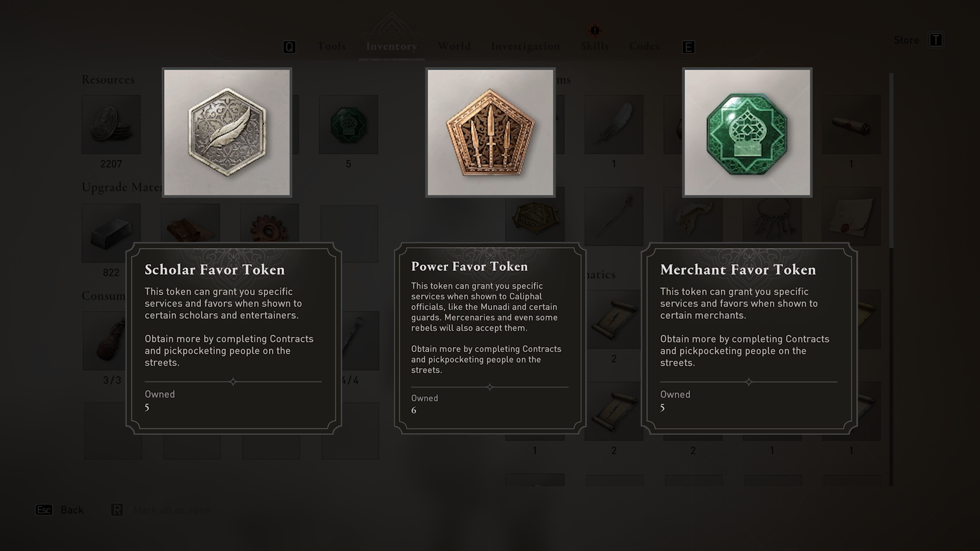Click the Power Favor Token spears image
Image resolution: width=980 pixels, height=551 pixels.
coord(491,133)
